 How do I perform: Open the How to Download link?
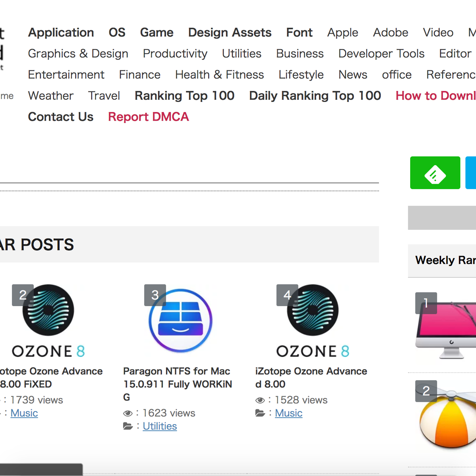pos(436,96)
